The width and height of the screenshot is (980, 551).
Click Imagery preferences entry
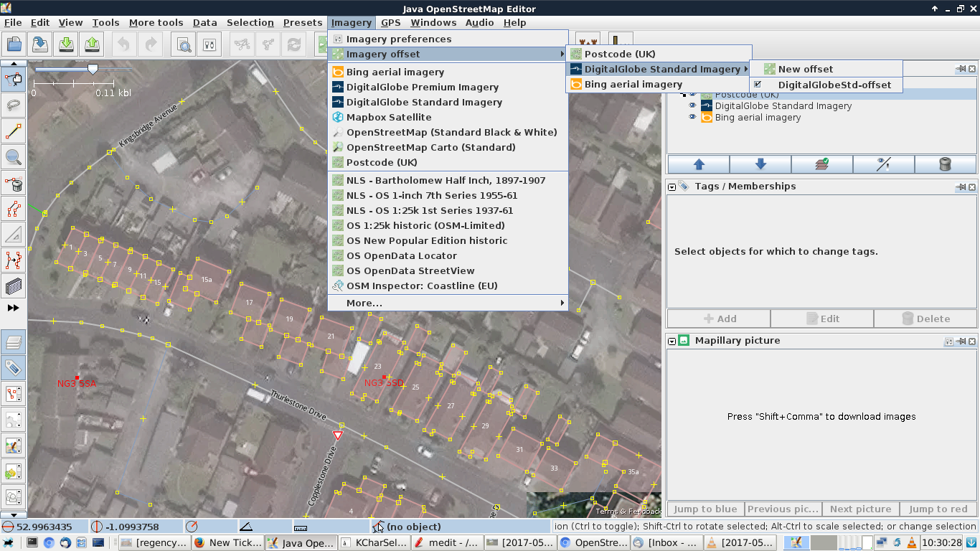tap(398, 39)
